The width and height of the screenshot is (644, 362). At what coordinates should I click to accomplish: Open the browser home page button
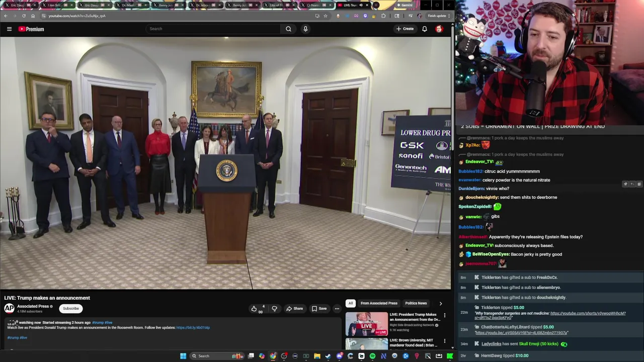point(33,16)
